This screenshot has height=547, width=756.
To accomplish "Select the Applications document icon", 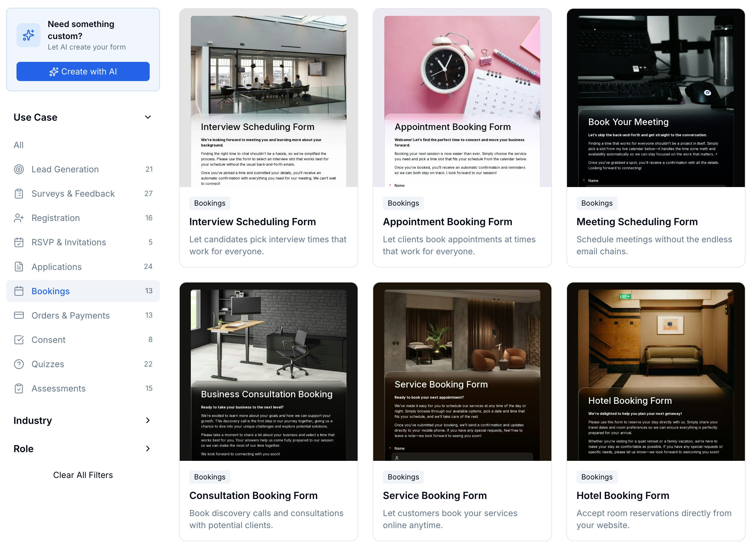I will [x=19, y=267].
